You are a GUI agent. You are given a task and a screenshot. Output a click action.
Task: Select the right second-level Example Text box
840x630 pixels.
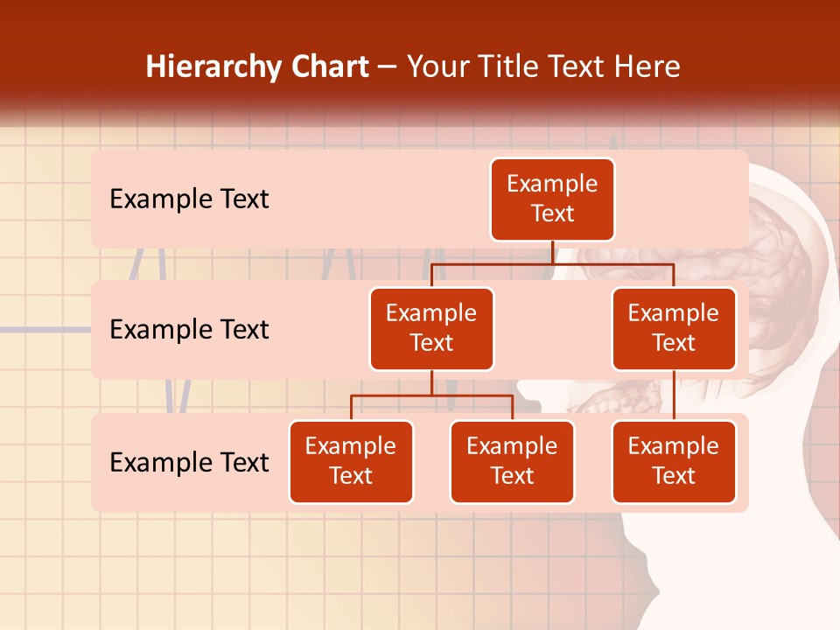point(674,329)
